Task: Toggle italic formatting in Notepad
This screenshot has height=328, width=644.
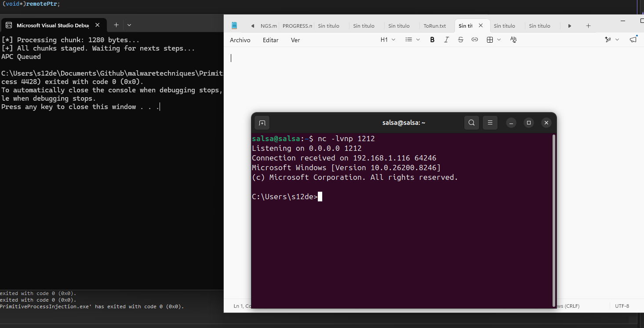Action: (446, 40)
